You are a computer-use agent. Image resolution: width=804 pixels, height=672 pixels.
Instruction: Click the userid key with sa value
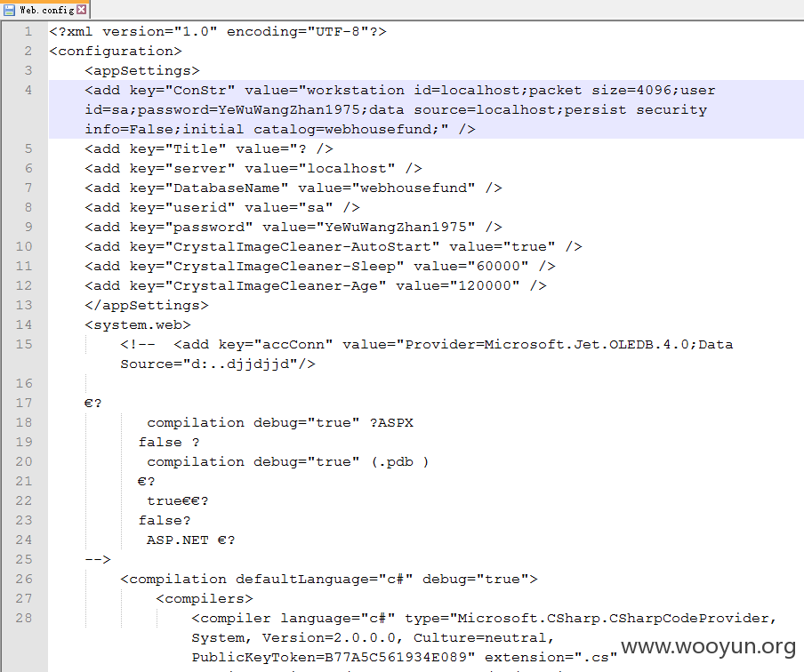(222, 208)
